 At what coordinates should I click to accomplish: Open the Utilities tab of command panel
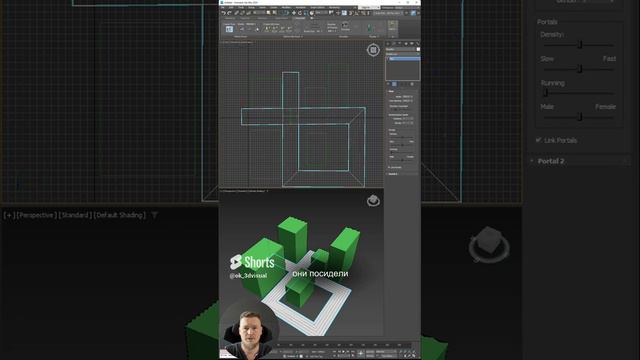point(418,44)
